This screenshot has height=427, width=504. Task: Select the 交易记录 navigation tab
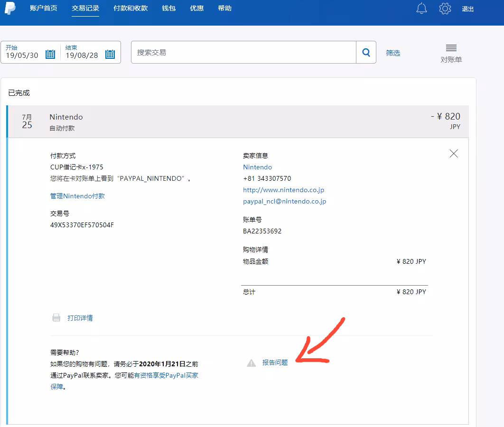pyautogui.click(x=85, y=8)
